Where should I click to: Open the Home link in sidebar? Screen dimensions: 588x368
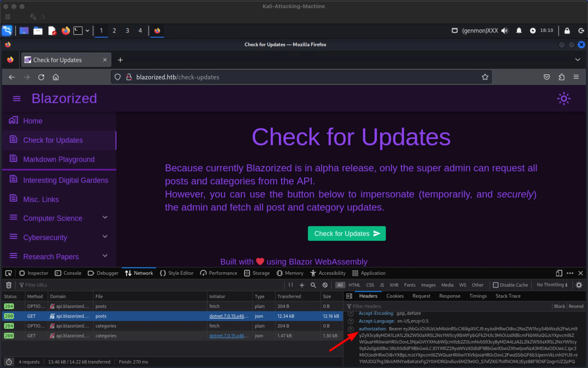point(33,121)
